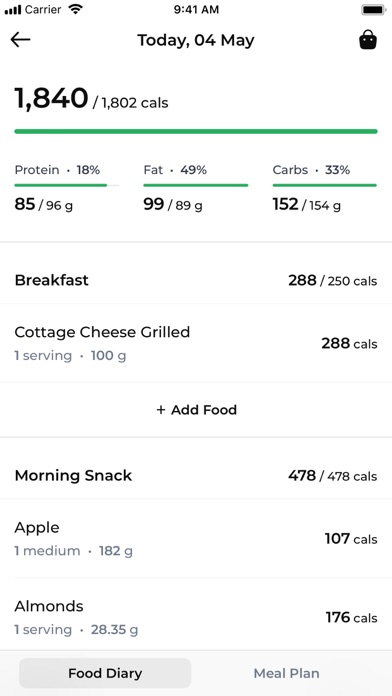Open the Apple food entry
The height and width of the screenshot is (696, 392).
(196, 538)
